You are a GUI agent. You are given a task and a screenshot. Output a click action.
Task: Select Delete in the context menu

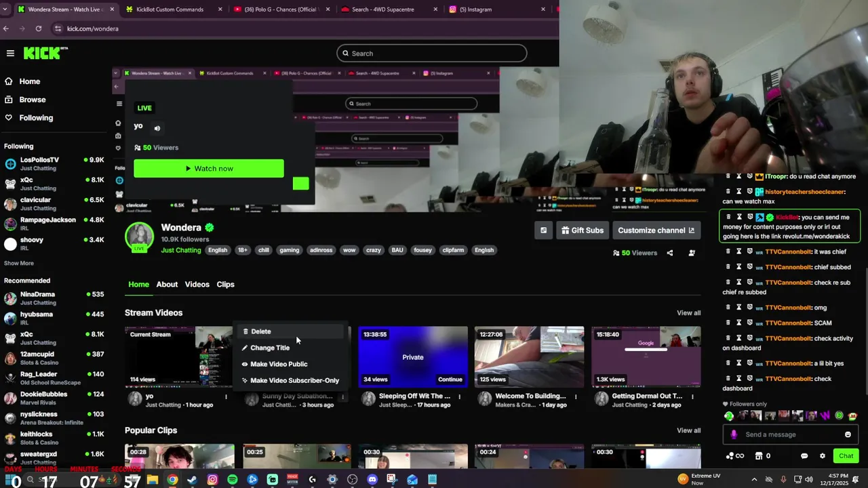click(290, 331)
